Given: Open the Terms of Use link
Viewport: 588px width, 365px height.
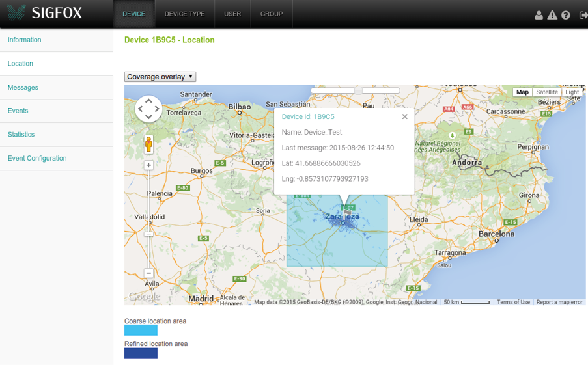Looking at the screenshot, I should [x=513, y=302].
